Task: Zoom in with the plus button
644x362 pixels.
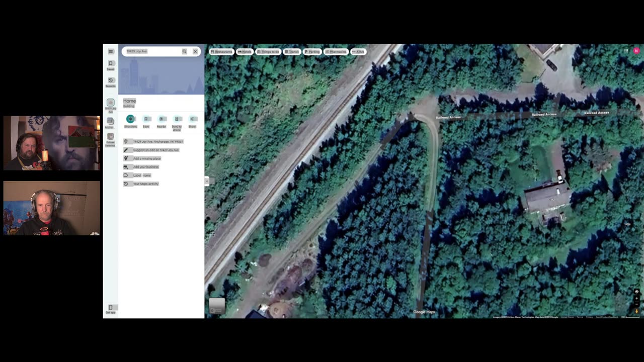Action: [x=636, y=299]
